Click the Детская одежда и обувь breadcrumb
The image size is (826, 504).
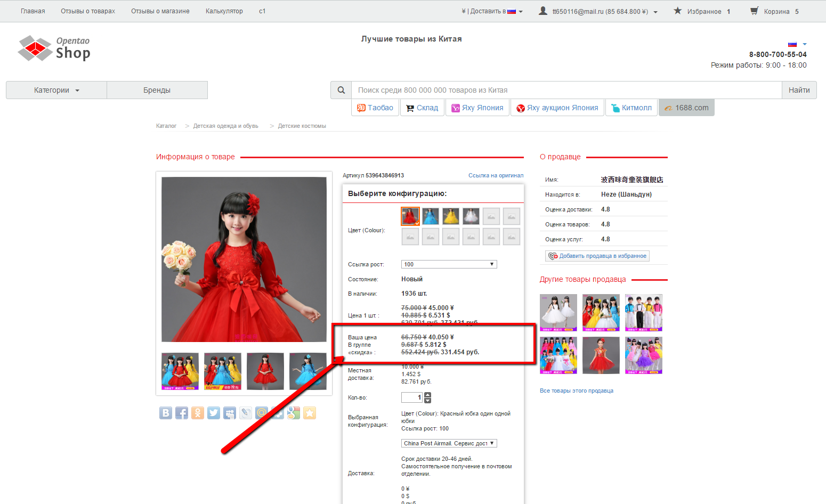tap(226, 126)
